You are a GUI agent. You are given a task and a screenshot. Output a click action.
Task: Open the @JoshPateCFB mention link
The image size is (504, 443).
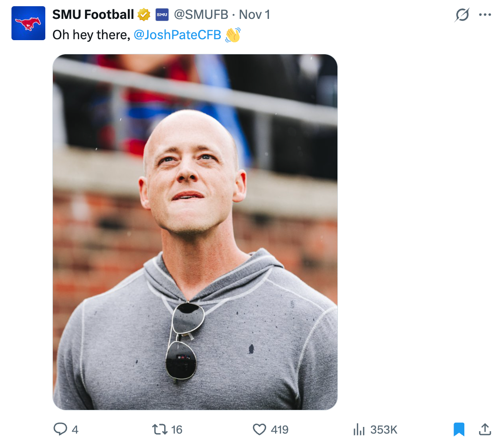coord(177,35)
